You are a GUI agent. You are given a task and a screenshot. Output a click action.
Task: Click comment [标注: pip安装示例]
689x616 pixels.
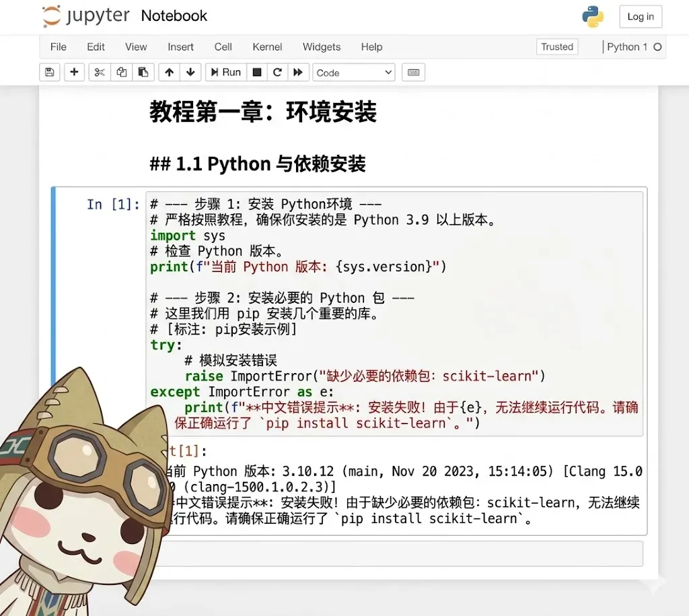click(223, 329)
